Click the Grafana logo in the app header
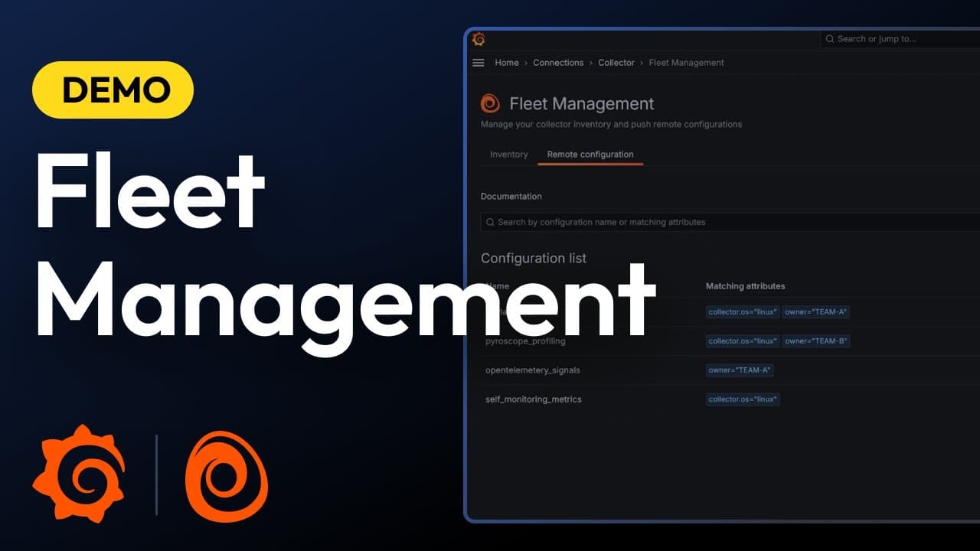This screenshot has height=551, width=980. (x=479, y=39)
